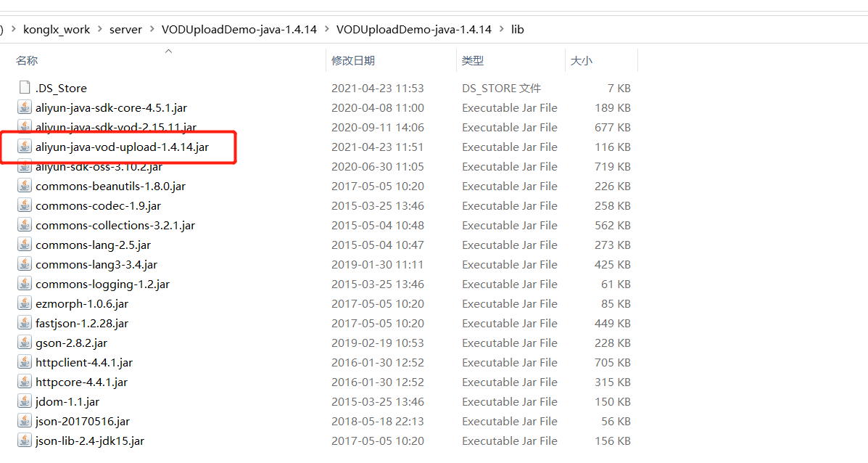Click the httpclient-4.4.1.jar jar icon
This screenshot has width=868, height=463.
click(25, 363)
